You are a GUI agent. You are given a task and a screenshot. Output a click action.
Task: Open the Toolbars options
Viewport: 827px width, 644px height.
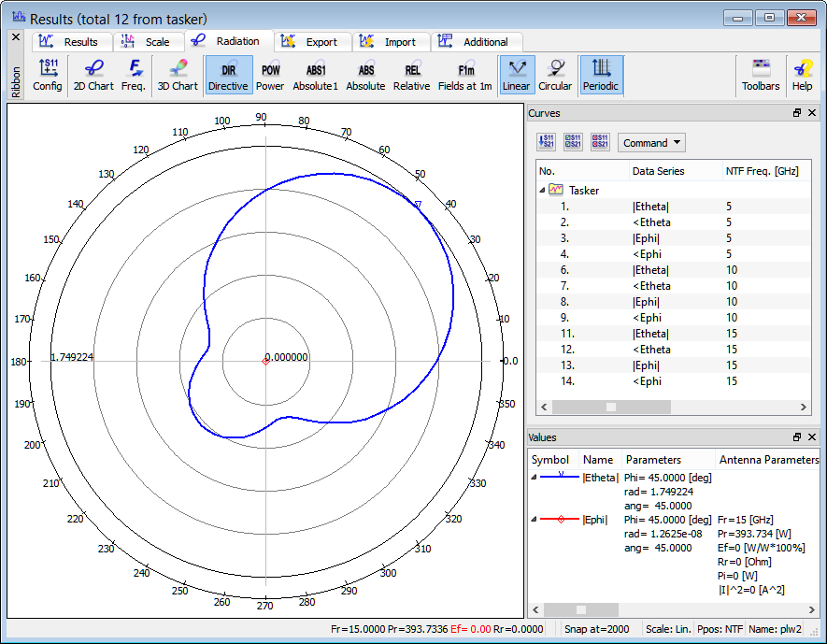(x=761, y=75)
